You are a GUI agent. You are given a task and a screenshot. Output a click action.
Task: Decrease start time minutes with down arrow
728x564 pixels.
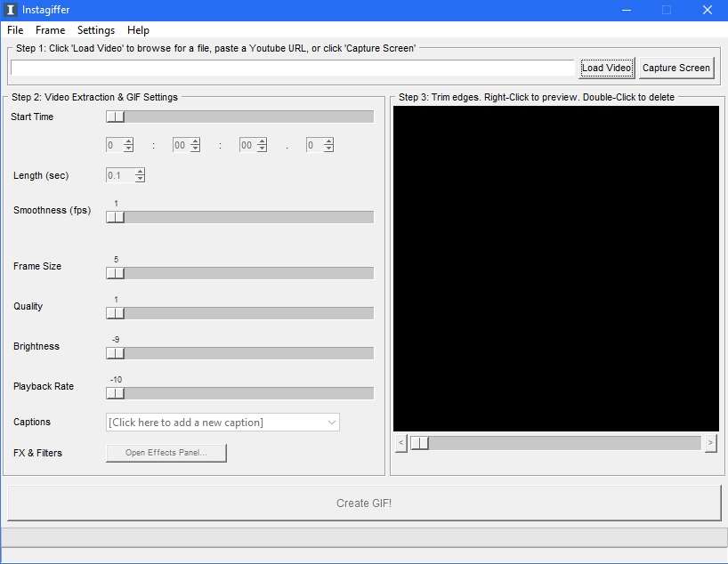196,149
